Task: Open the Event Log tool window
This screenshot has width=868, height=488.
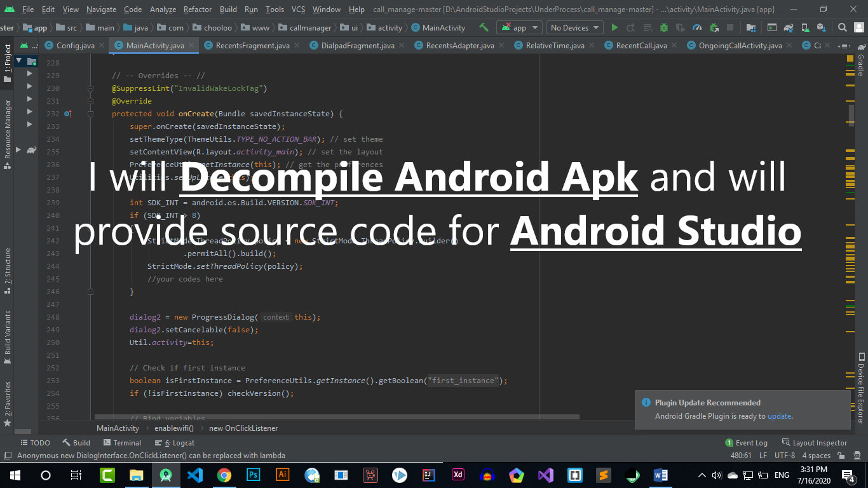Action: click(747, 443)
